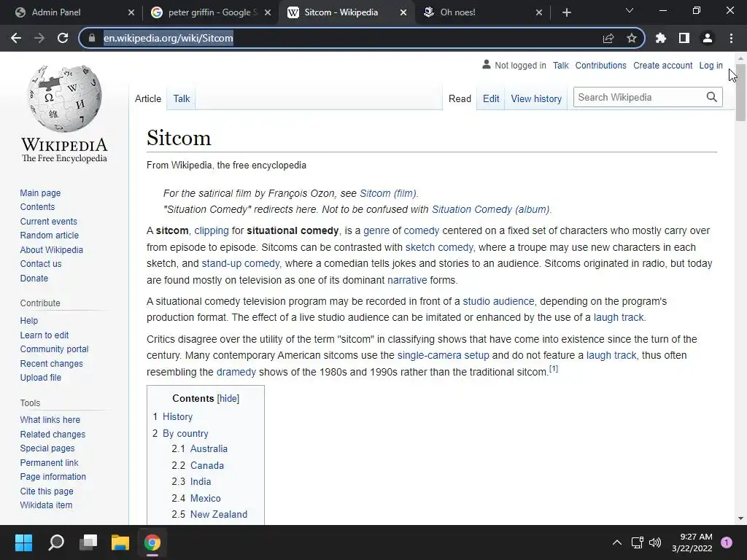
Task: Bookmark this page with the star icon
Action: click(x=632, y=38)
